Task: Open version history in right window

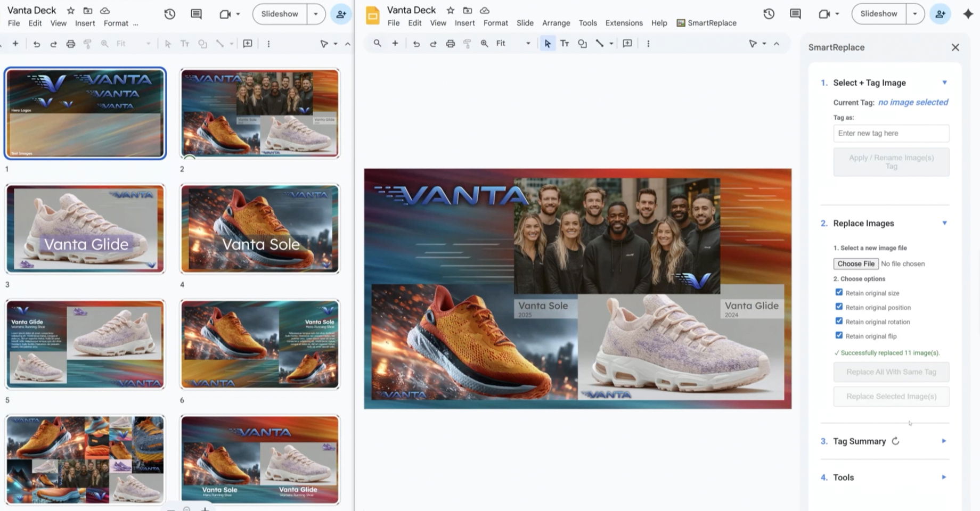Action: 769,14
